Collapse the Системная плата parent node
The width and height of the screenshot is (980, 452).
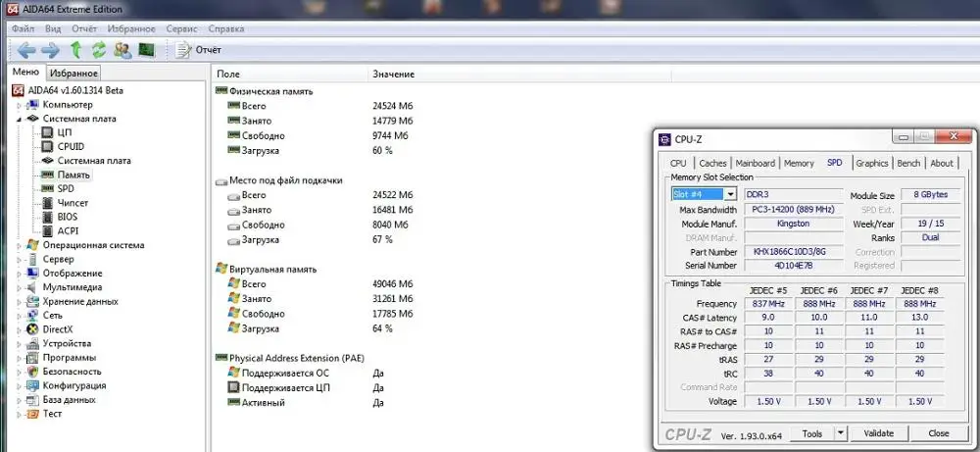click(x=19, y=119)
